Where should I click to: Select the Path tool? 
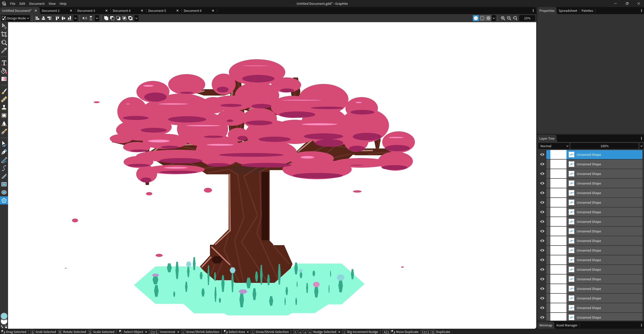[4, 144]
